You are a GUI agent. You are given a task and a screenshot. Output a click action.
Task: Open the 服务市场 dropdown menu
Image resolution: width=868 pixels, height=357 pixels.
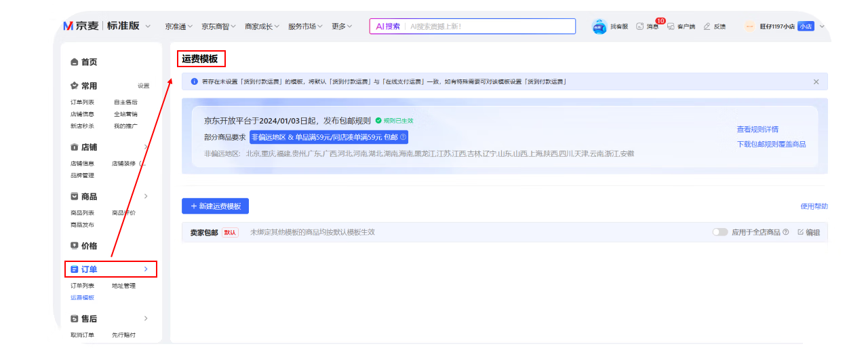(x=305, y=26)
